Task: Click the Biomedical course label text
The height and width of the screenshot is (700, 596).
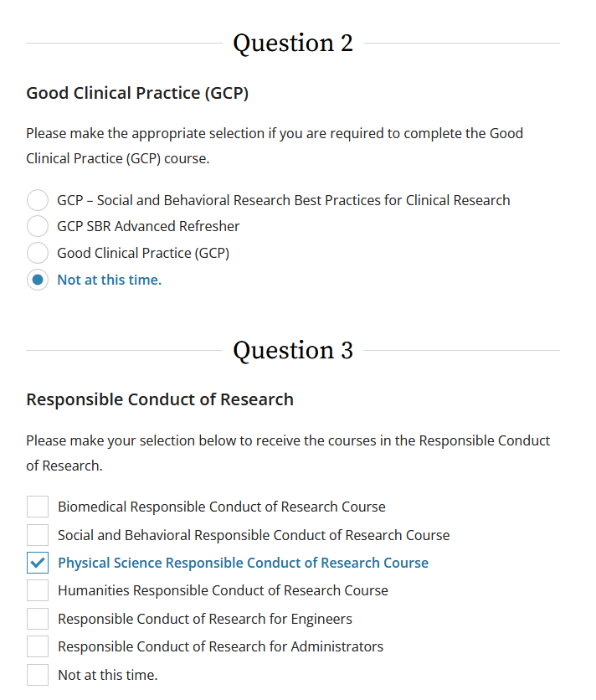Action: pos(221,507)
